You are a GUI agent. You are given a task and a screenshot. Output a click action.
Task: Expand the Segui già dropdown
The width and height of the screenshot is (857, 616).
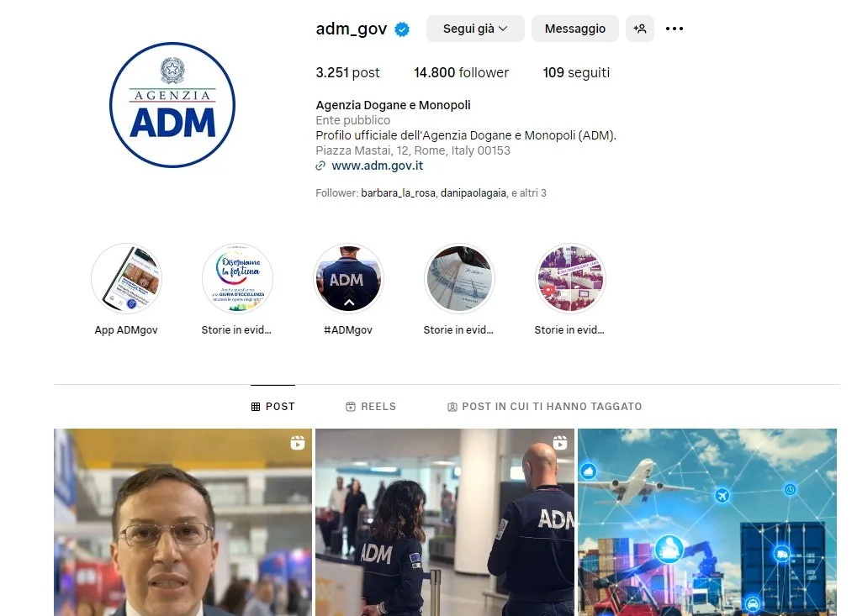coord(475,29)
